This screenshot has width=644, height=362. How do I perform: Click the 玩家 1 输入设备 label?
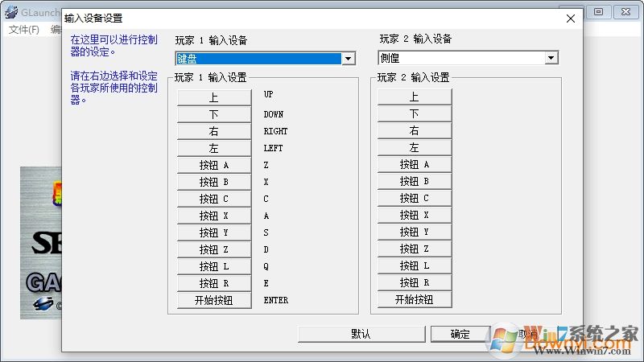(x=211, y=40)
